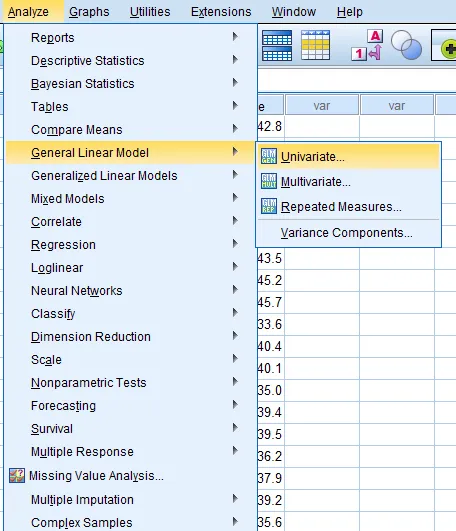Click the Univariate GLM icon

tap(269, 156)
